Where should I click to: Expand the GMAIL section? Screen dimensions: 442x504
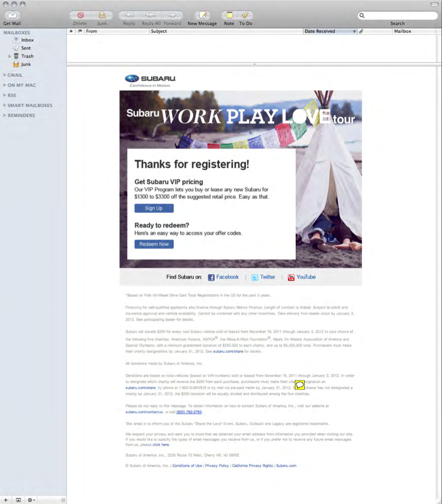[4, 75]
